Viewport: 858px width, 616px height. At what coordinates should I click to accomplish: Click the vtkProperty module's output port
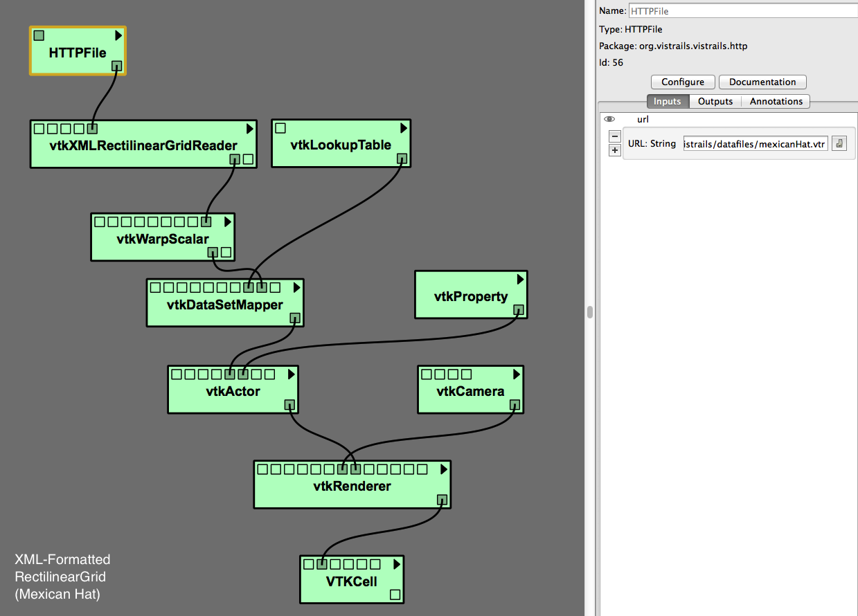tap(519, 310)
